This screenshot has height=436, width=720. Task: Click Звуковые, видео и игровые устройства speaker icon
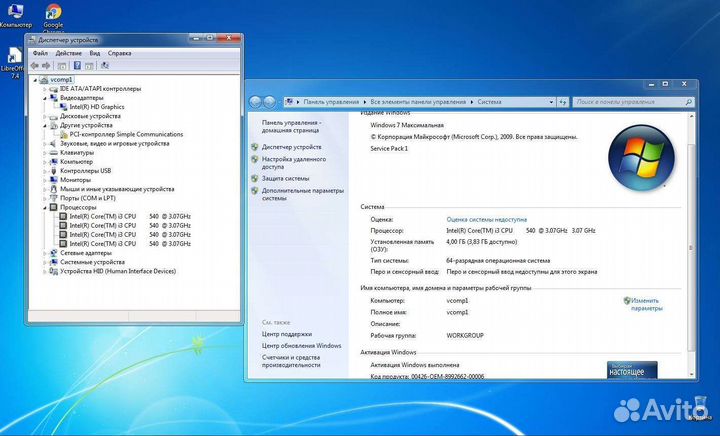tap(54, 144)
